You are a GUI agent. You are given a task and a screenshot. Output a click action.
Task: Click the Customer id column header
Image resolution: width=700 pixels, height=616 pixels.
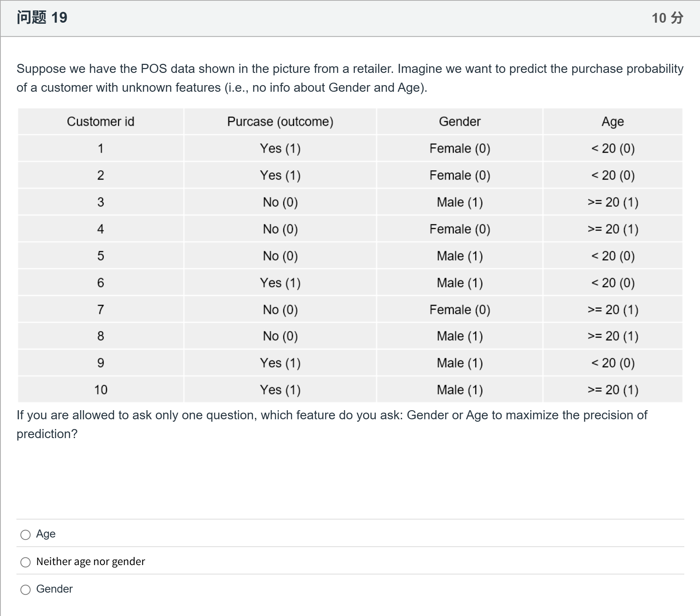coord(100,121)
